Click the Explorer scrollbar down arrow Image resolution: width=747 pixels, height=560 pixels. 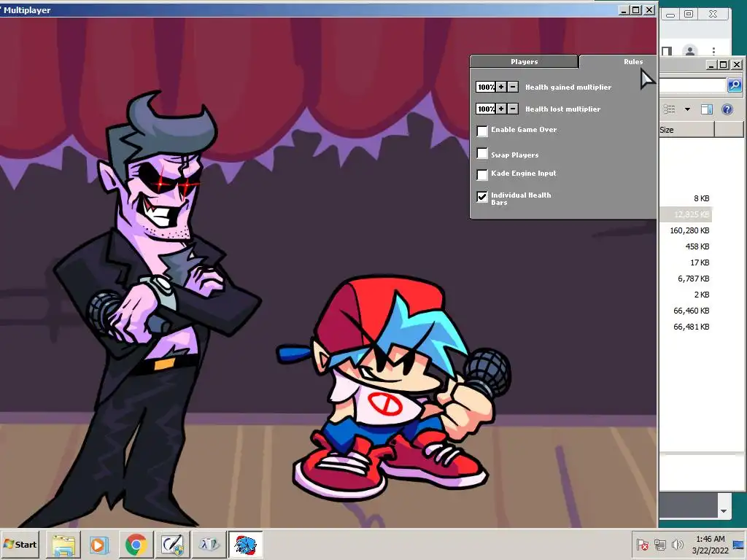(724, 511)
